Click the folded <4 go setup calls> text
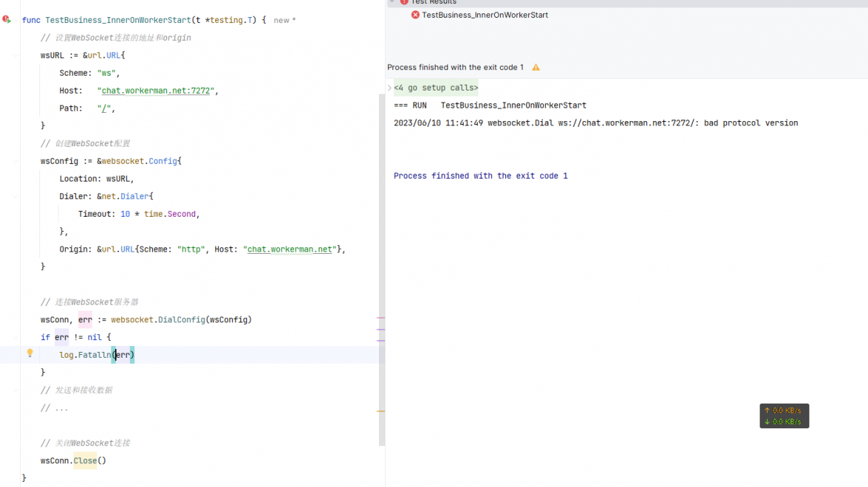868x487 pixels. coord(435,88)
